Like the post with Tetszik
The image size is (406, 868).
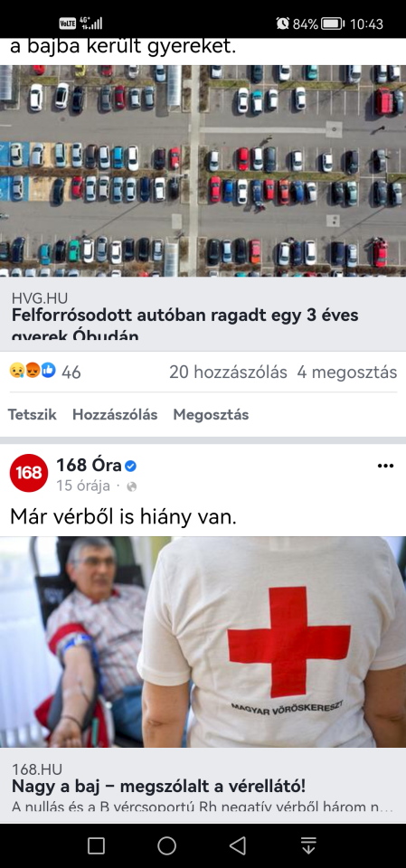tap(33, 415)
